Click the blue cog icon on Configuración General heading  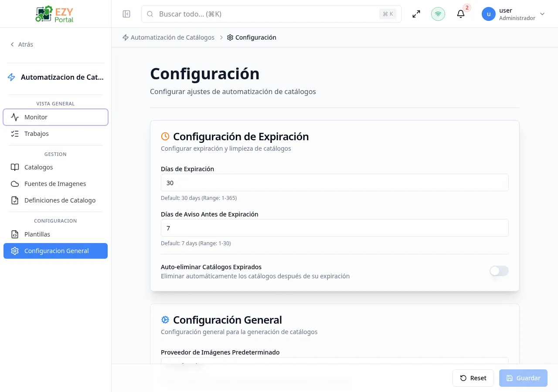pyautogui.click(x=165, y=320)
